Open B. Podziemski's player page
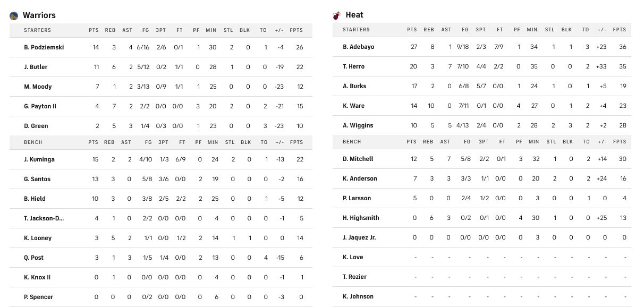 pyautogui.click(x=44, y=47)
